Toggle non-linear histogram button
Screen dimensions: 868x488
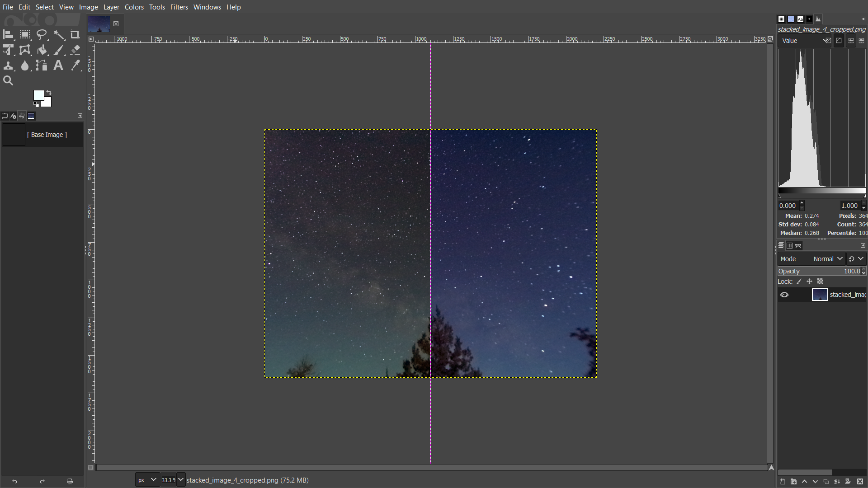pyautogui.click(x=839, y=41)
